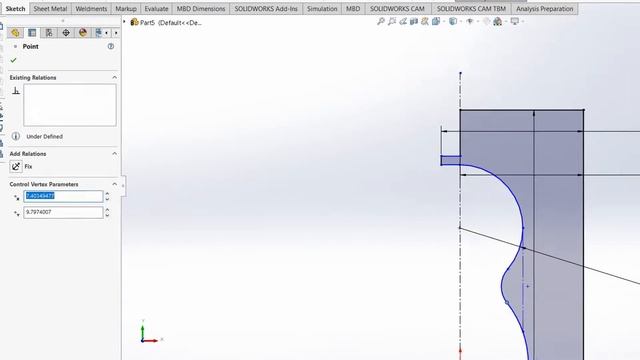This screenshot has width=640, height=360.
Task: Collapse the Existing Relations section
Action: click(114, 78)
